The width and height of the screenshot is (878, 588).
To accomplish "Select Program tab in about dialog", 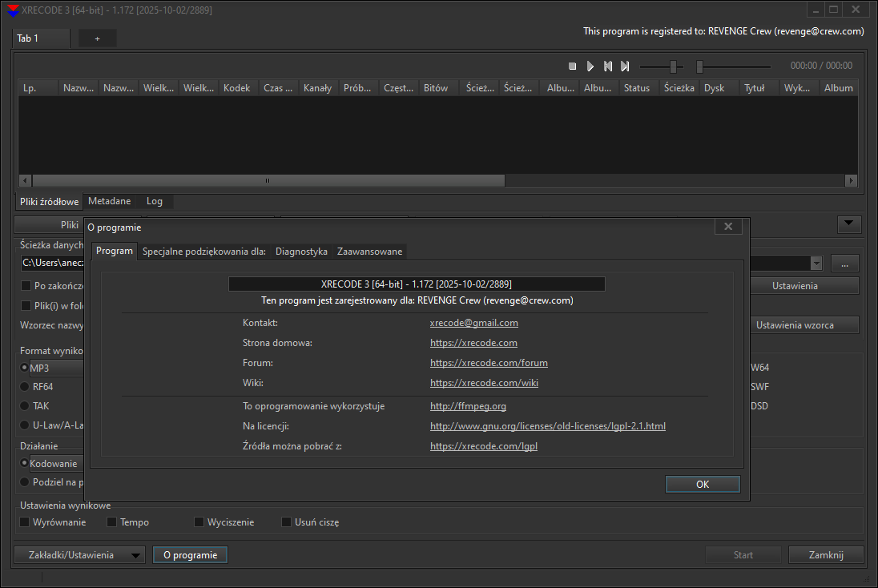I will tap(115, 251).
